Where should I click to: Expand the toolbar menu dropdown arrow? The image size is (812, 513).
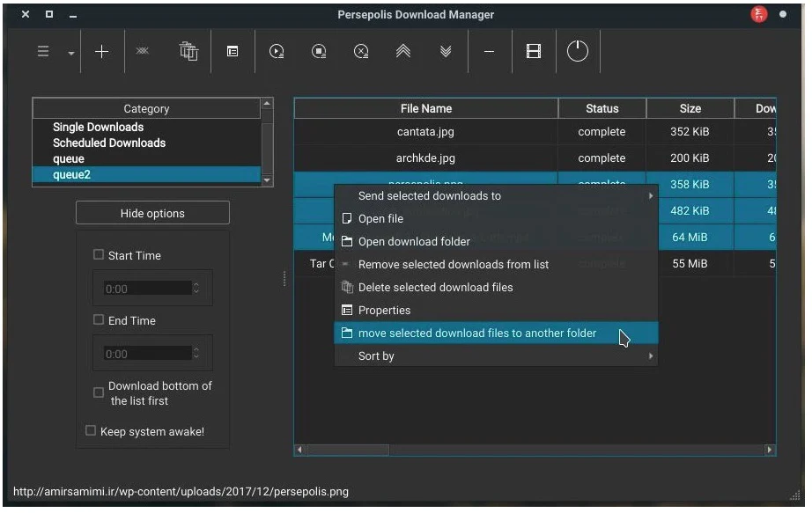[x=71, y=52]
